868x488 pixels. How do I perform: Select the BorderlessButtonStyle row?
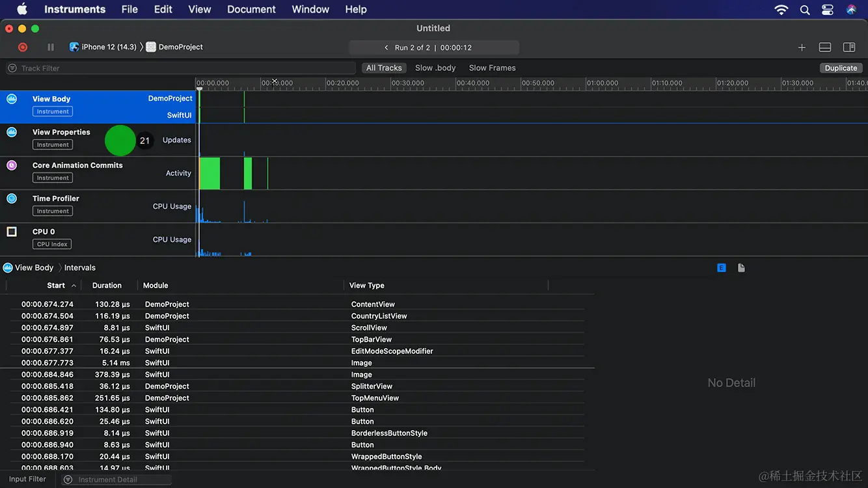click(x=297, y=433)
